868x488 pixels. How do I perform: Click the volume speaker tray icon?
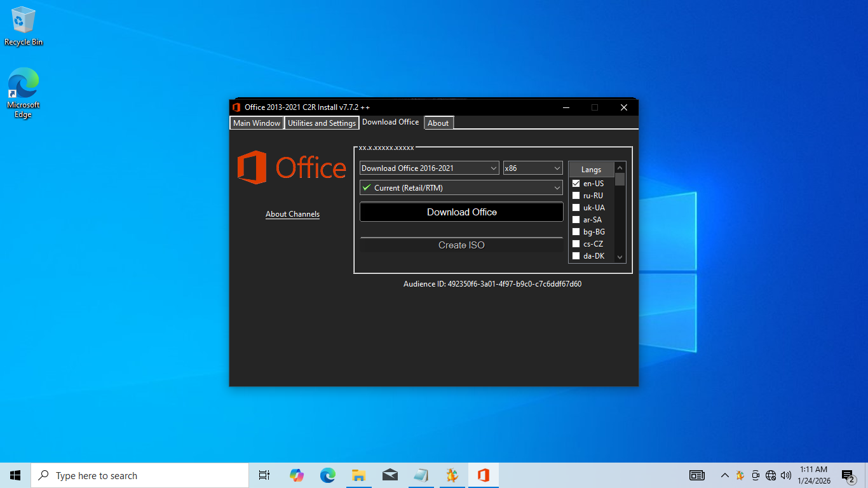click(x=786, y=475)
